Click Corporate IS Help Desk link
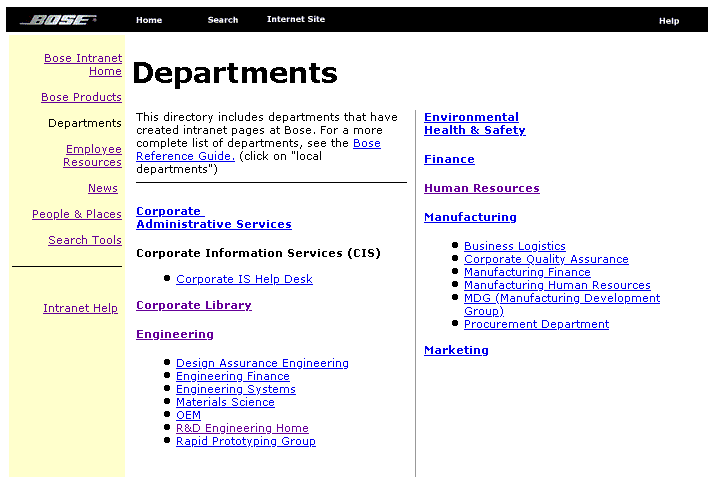Viewport: 711px width, 477px height. point(244,279)
